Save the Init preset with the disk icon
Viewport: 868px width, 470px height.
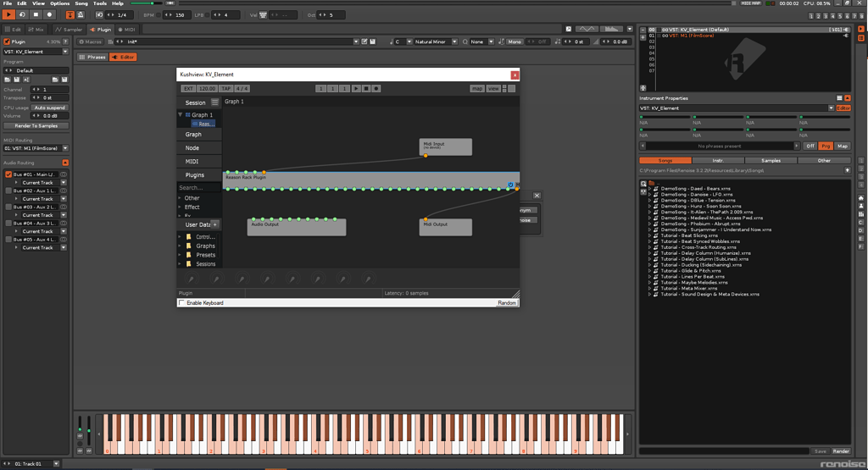click(x=373, y=41)
